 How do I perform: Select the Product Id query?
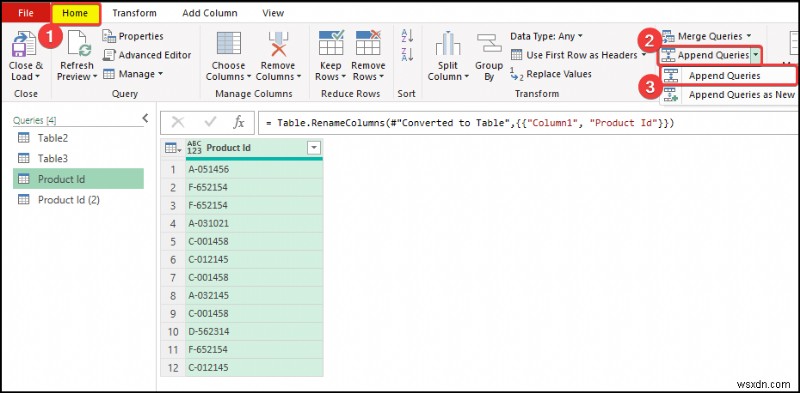[x=78, y=179]
